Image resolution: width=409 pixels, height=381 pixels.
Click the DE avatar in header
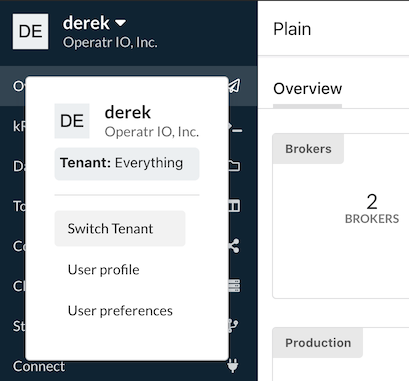click(30, 31)
